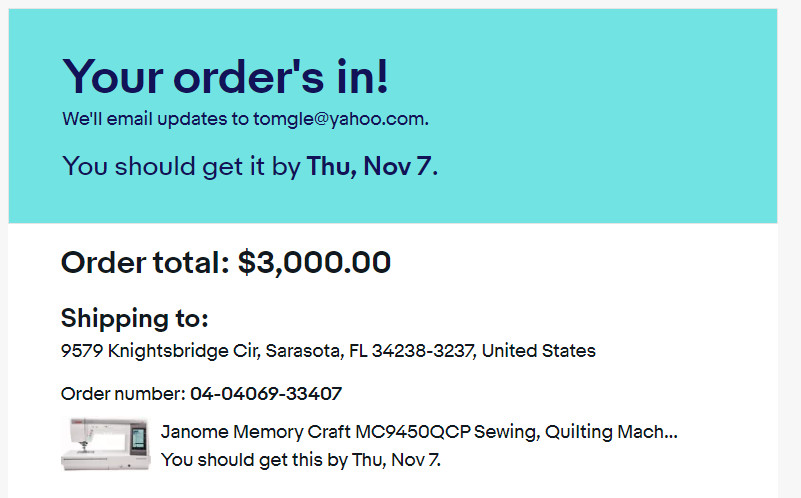Select order number 04-04069-33407
801x498 pixels.
(266, 394)
